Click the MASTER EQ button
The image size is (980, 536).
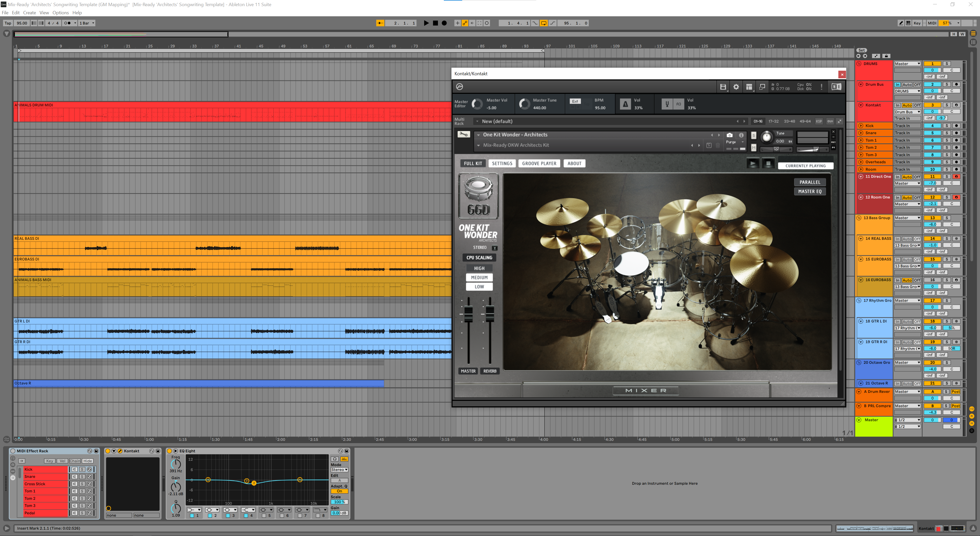(x=810, y=192)
